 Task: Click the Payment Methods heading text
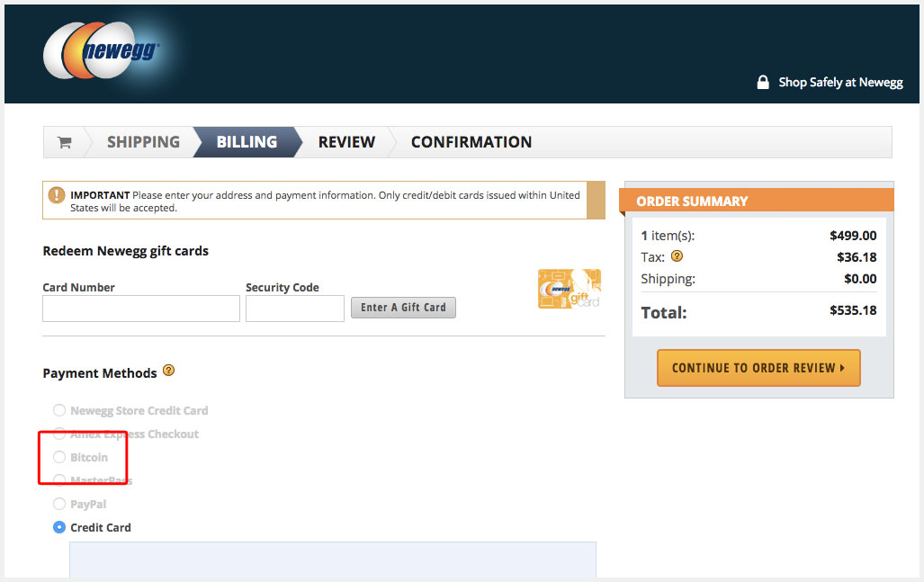pyautogui.click(x=100, y=373)
